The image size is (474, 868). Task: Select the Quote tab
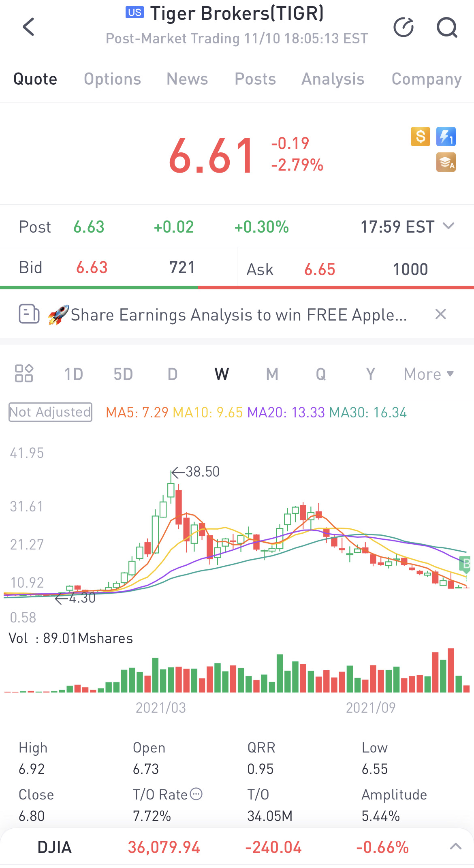point(35,79)
